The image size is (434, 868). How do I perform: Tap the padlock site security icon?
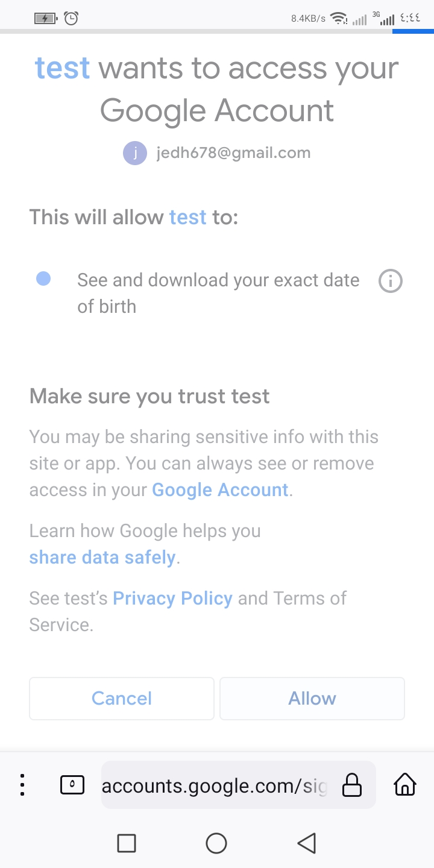tap(352, 785)
